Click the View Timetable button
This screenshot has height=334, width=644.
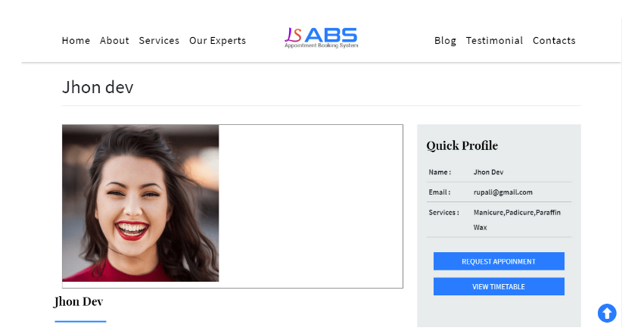coord(499,286)
